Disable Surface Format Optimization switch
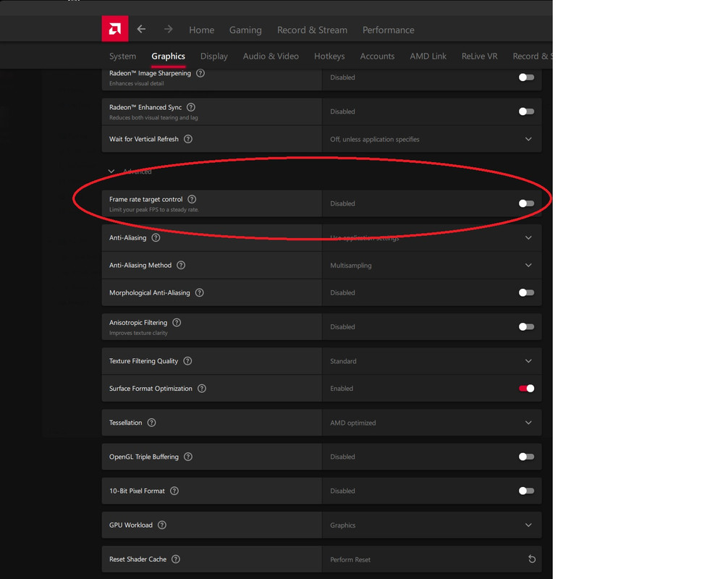The image size is (728, 579). pos(527,388)
